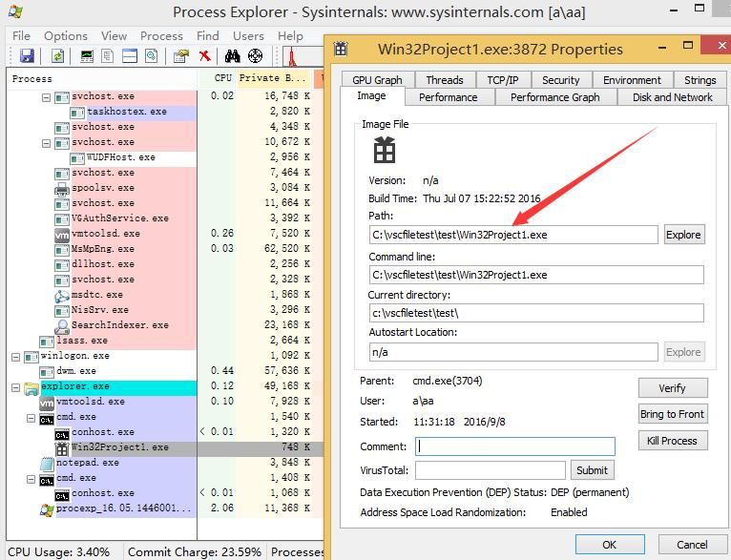Click the msdtc.exe process icon
Image resolution: width=731 pixels, height=560 pixels.
click(x=62, y=296)
